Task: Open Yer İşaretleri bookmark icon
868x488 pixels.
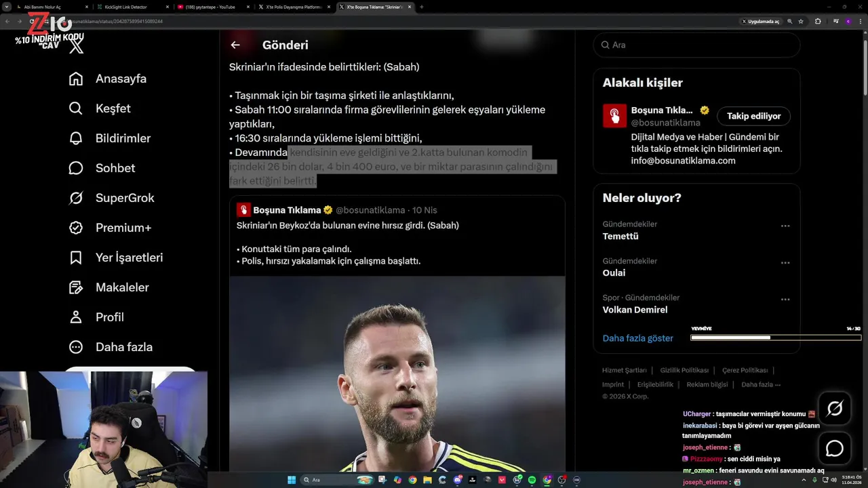Action: click(x=76, y=258)
